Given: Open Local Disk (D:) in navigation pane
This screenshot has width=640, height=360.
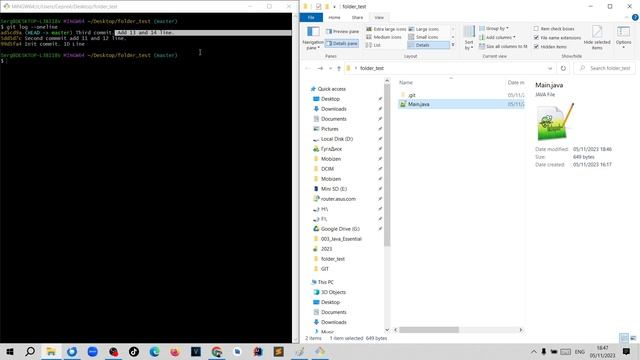Looking at the screenshot, I should click(336, 139).
